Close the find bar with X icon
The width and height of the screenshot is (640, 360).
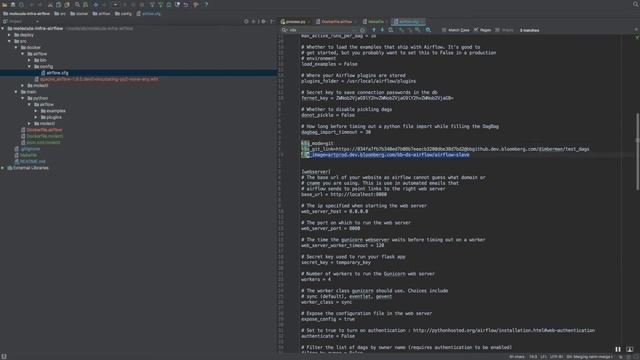(x=636, y=30)
